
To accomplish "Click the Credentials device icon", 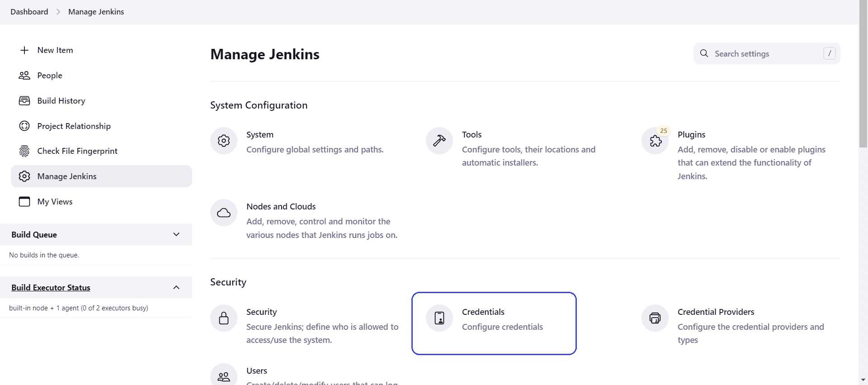I will pyautogui.click(x=439, y=318).
